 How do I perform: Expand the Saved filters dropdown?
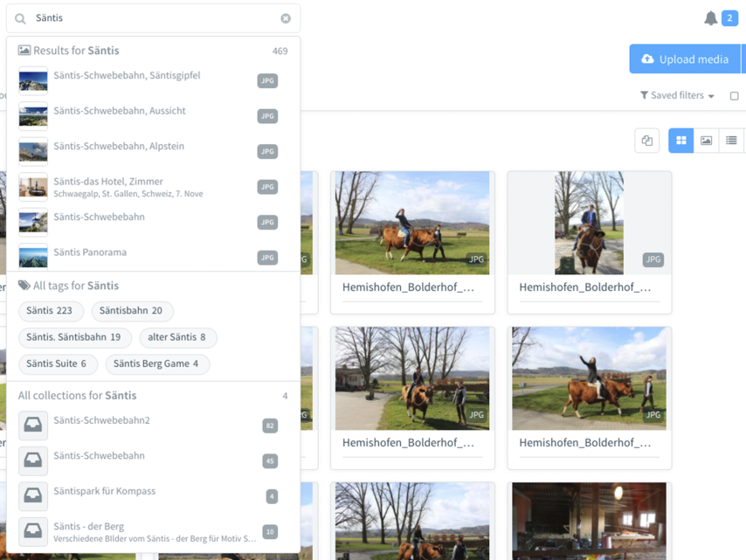677,96
